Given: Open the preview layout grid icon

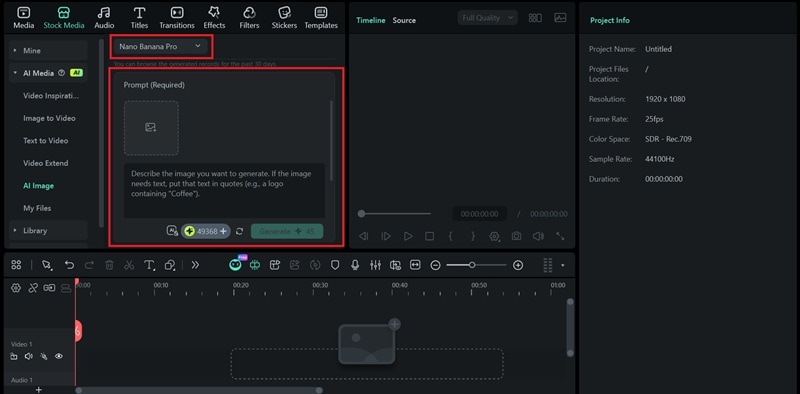Looking at the screenshot, I should click(535, 18).
